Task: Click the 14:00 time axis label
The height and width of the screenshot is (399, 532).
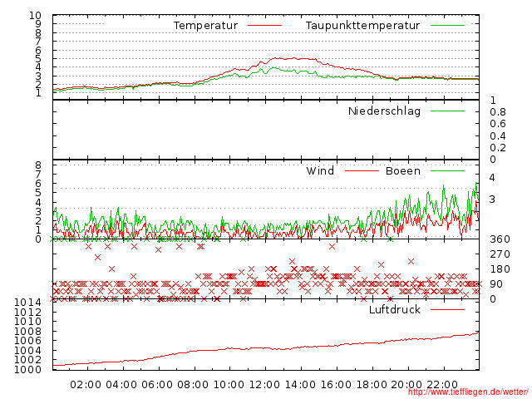Action: (x=300, y=385)
